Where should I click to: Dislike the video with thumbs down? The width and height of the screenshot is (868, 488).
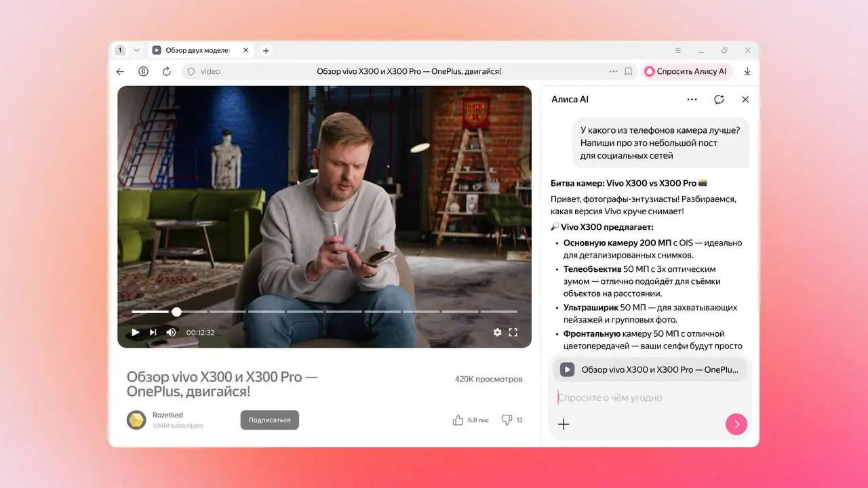507,420
